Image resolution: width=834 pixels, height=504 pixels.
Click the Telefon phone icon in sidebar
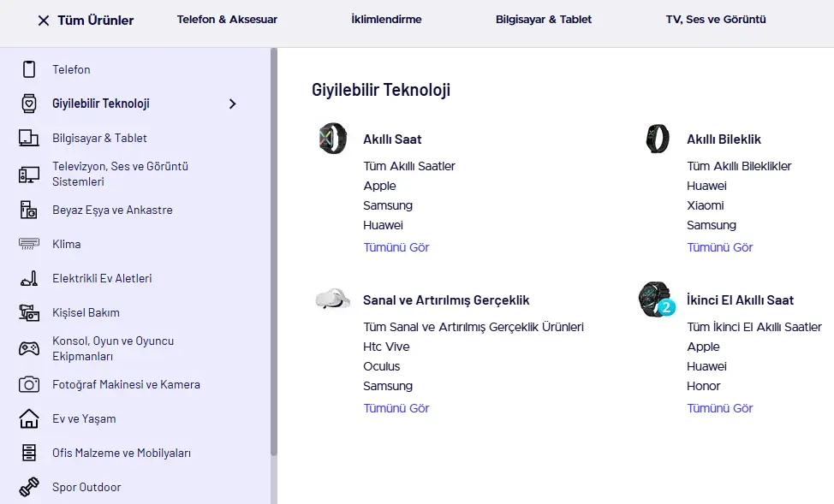click(x=29, y=69)
